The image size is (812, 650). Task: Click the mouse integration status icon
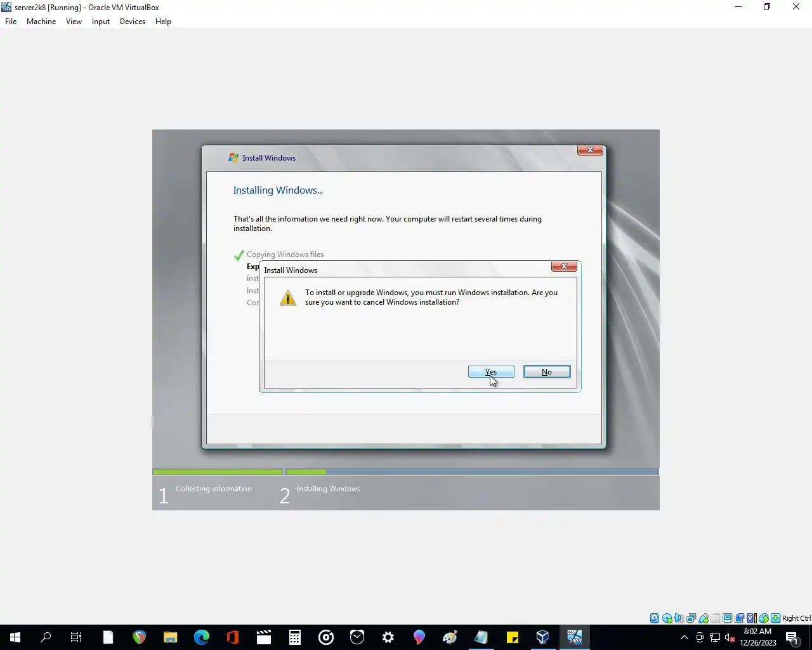pyautogui.click(x=764, y=618)
